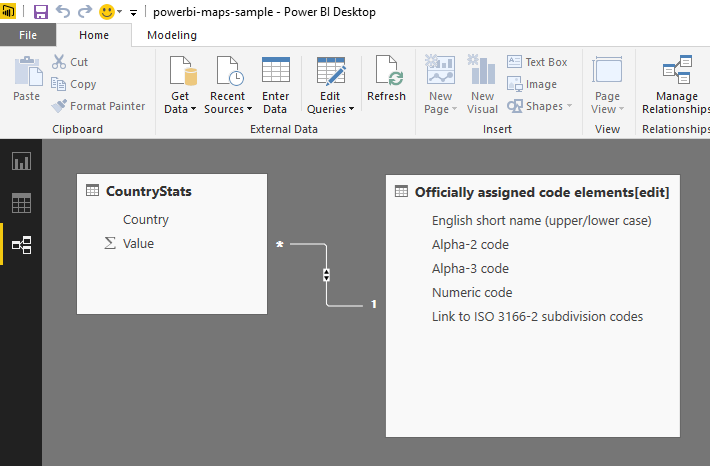This screenshot has height=466, width=710.
Task: Click the Officially assigned code elements table icon
Action: (x=401, y=192)
